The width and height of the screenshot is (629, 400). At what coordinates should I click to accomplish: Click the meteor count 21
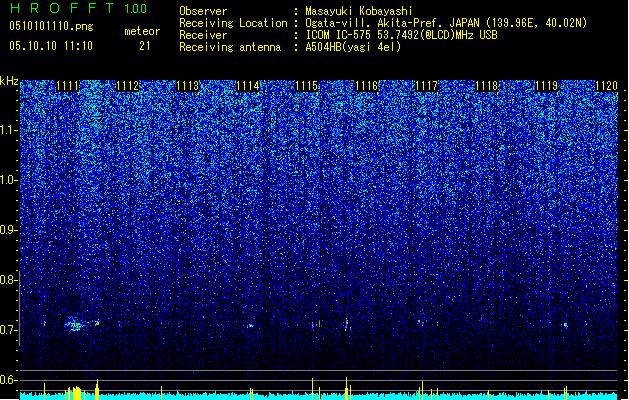145,46
